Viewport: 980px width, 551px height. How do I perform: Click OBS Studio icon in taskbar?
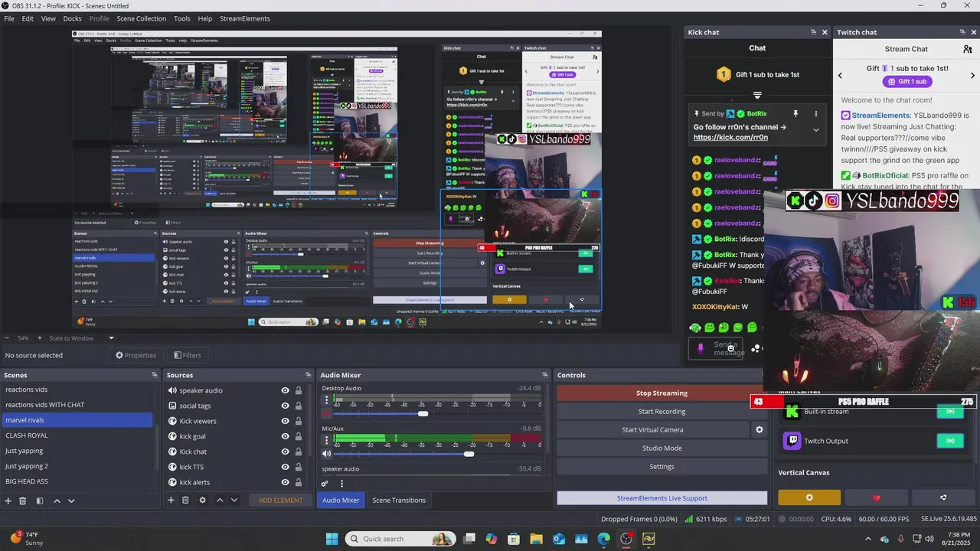[x=626, y=539]
